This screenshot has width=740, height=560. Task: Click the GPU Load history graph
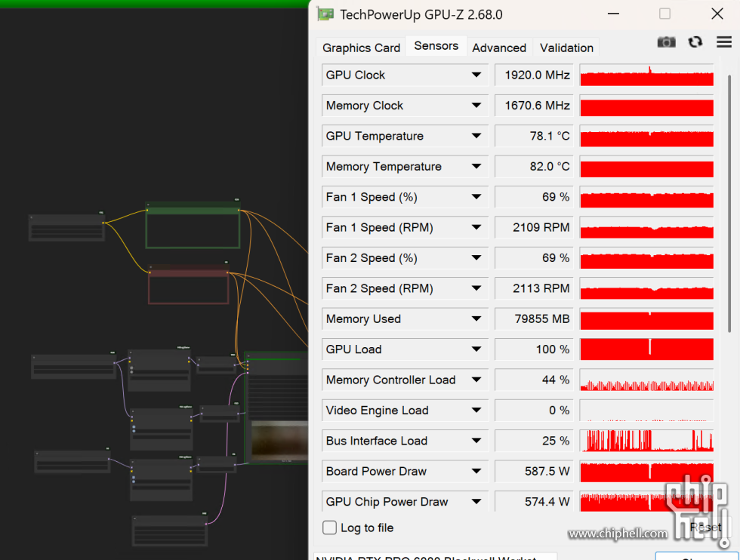pos(646,349)
